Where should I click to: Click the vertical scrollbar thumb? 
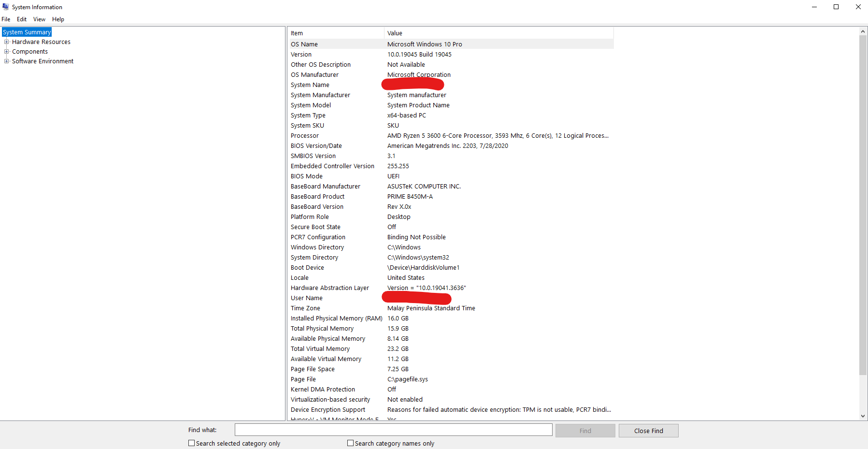tap(863, 205)
